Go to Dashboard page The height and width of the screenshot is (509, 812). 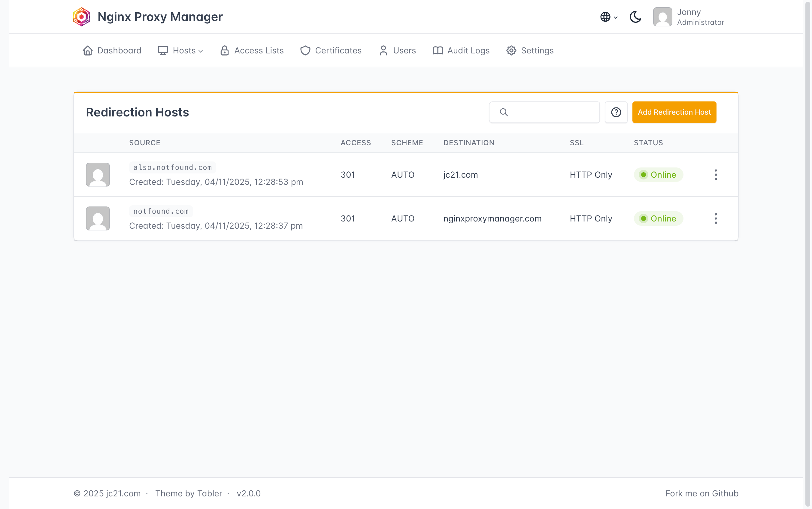pos(112,50)
